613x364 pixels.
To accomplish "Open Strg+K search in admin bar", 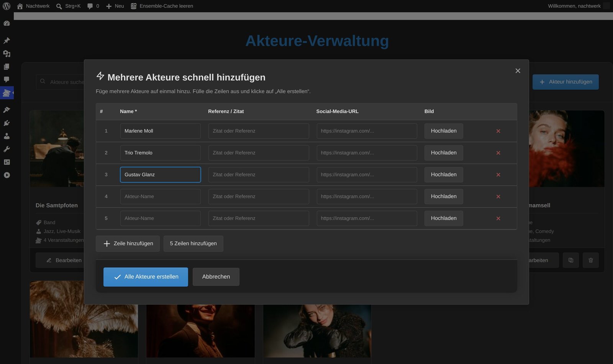I will click(x=68, y=6).
